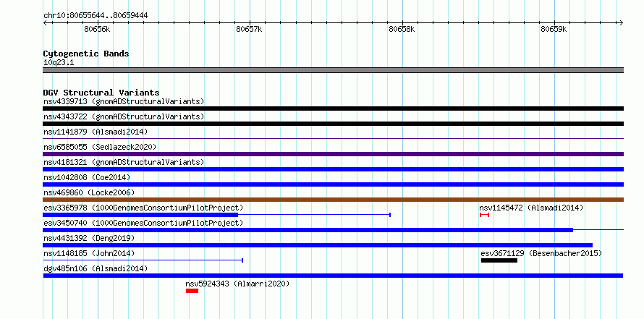Click small red marker of nsv1145472
The height and width of the screenshot is (319, 644).
[x=484, y=215]
